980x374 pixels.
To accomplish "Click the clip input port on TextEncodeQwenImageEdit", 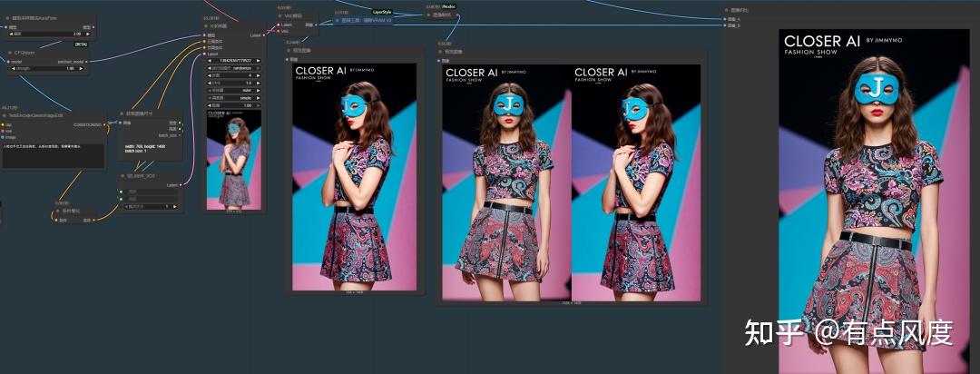I will tap(3, 124).
